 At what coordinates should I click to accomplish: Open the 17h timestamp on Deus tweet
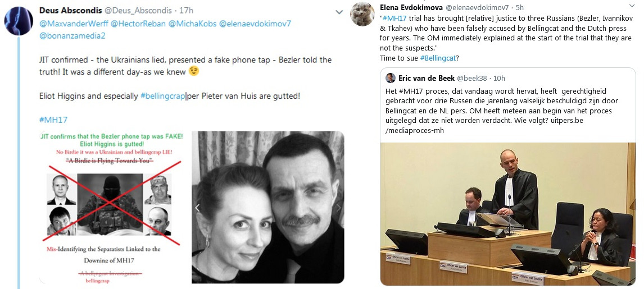[x=187, y=10]
